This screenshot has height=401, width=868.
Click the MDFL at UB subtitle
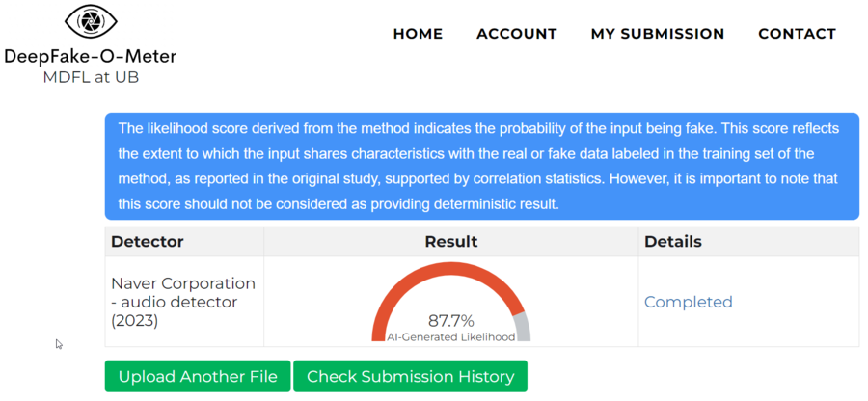click(91, 77)
